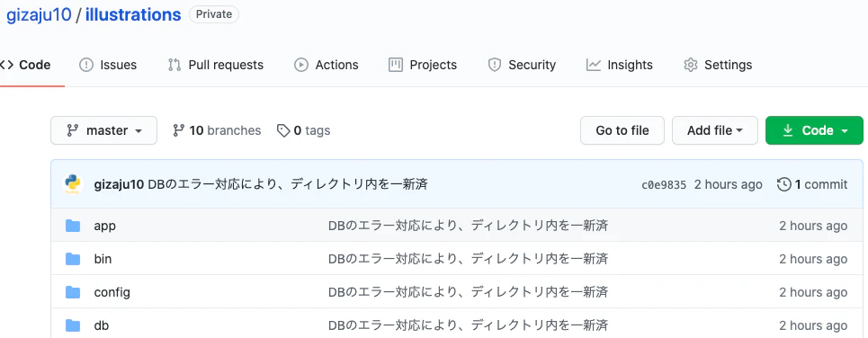This screenshot has height=338, width=868.
Task: Click the history clock icon
Action: 784,184
